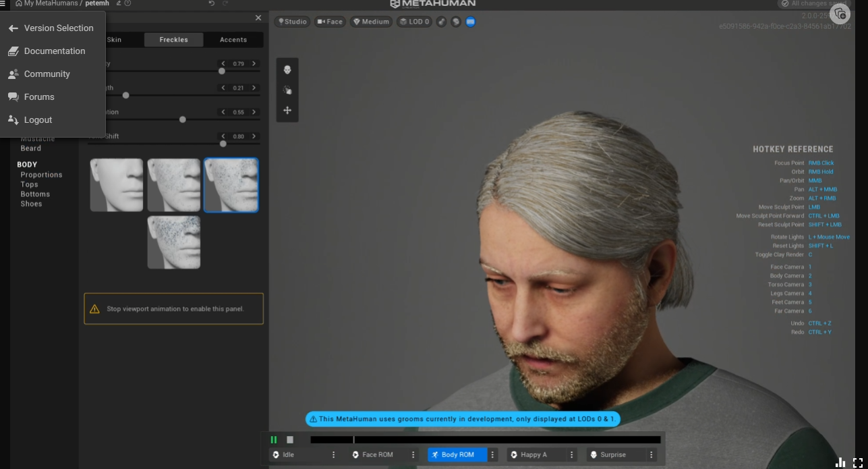Click the slider handle with value 0.79
The height and width of the screenshot is (469, 868).
tap(222, 71)
